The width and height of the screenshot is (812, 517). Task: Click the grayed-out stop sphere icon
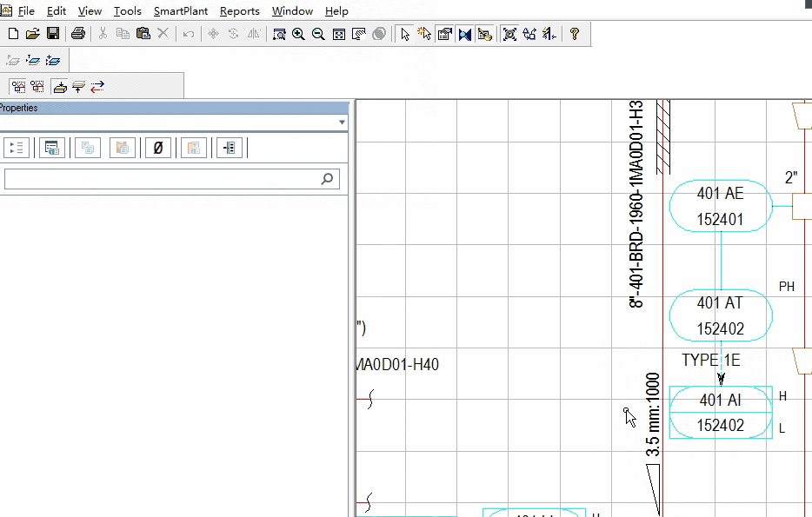[379, 34]
